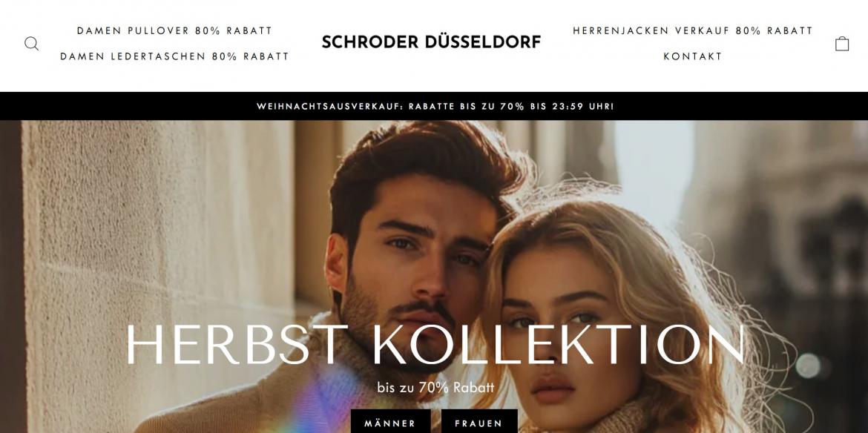The height and width of the screenshot is (433, 868).
Task: Open Damen Ledertaschen 80% Rabatt menu item
Action: click(x=174, y=56)
